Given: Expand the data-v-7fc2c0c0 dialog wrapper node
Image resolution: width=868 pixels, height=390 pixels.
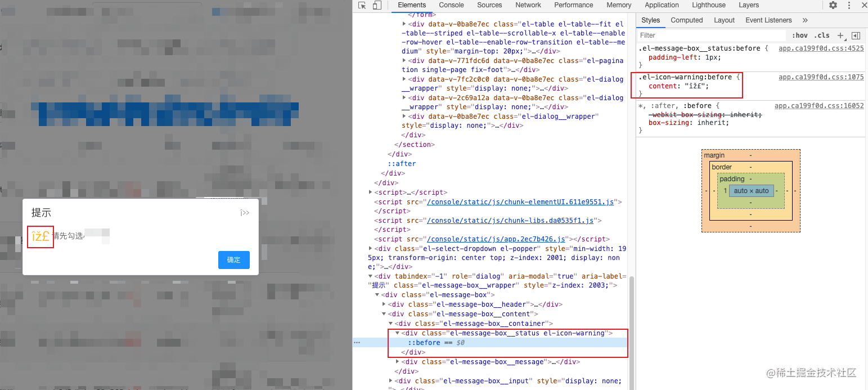Looking at the screenshot, I should (404, 79).
